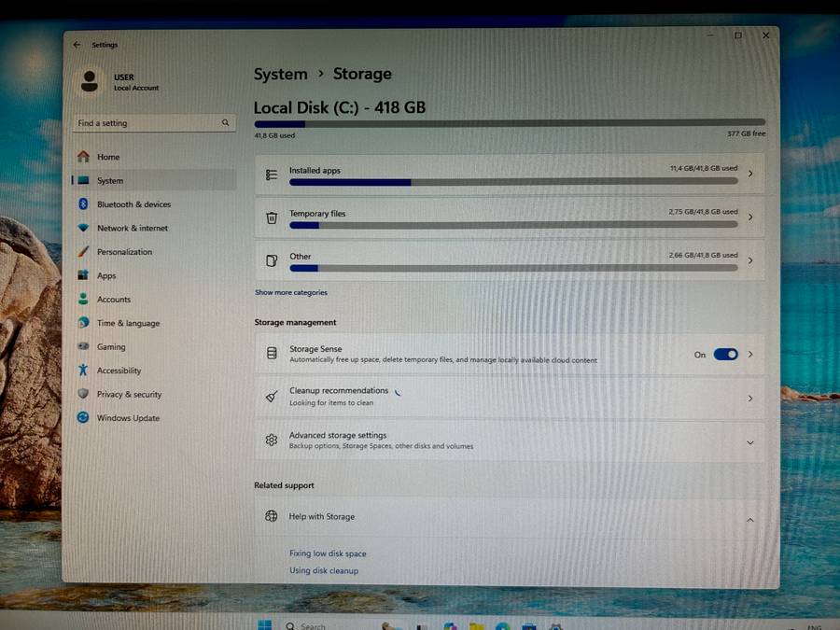840x630 pixels.
Task: Click Show more categories link
Action: (291, 292)
